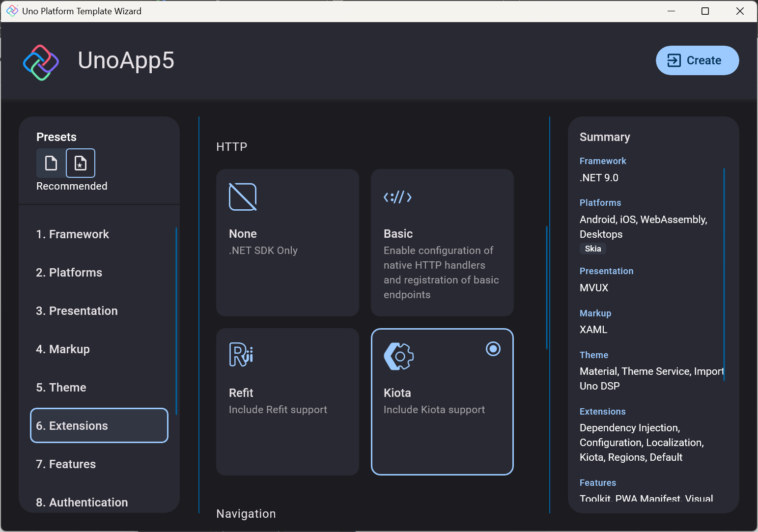Image resolution: width=758 pixels, height=532 pixels.
Task: Minimize the Template Wizard window
Action: (x=671, y=11)
